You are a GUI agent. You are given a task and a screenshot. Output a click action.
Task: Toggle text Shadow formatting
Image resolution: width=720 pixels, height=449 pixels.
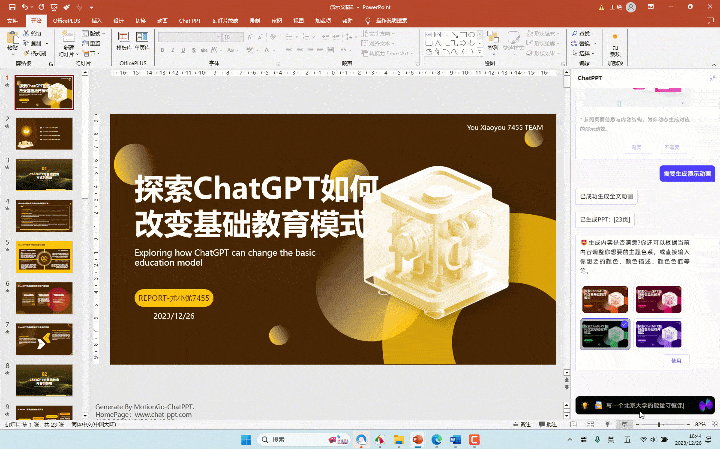(x=194, y=50)
